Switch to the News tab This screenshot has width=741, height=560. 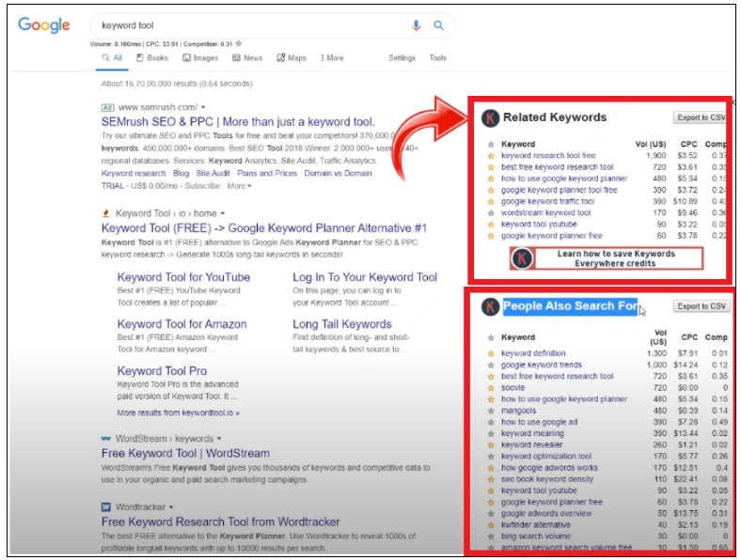(247, 58)
